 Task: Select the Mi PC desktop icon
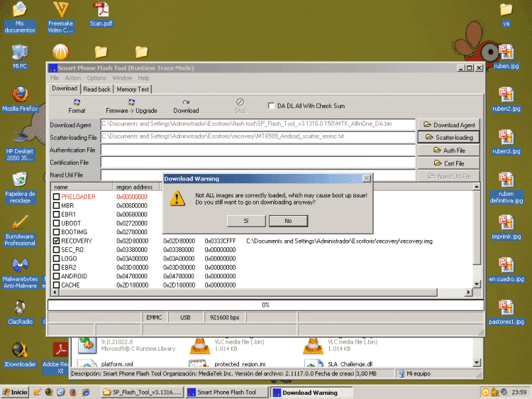20,57
